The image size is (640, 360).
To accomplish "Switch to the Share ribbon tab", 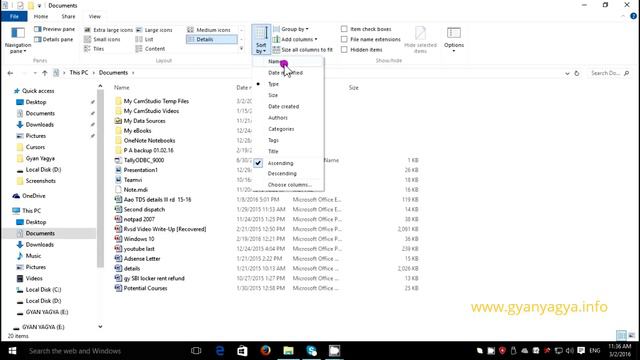I will point(68,16).
